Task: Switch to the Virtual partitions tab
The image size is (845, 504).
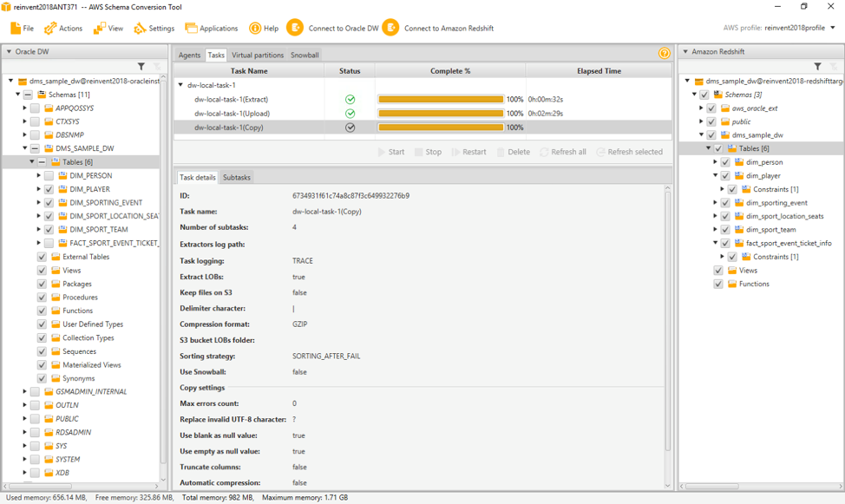Action: 258,55
